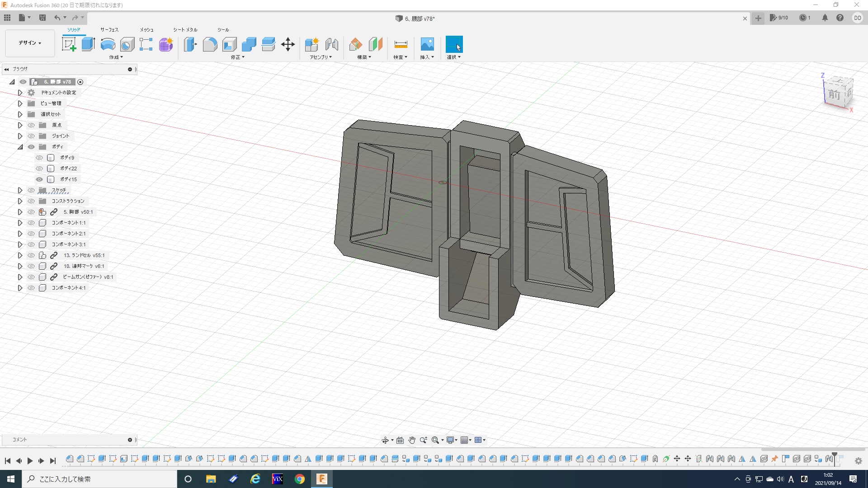The width and height of the screenshot is (868, 488).
Task: Open the シートメタル tab
Action: click(x=185, y=30)
